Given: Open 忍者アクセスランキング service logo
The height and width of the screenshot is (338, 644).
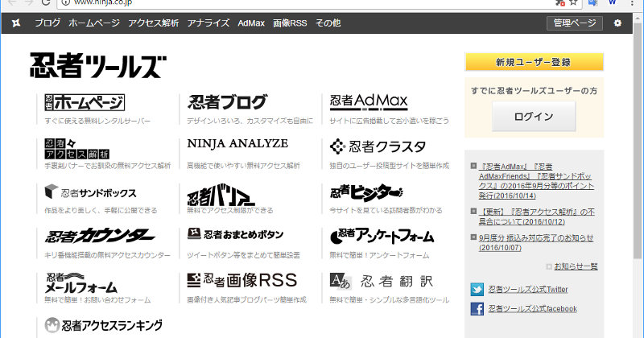Looking at the screenshot, I should pos(104,325).
